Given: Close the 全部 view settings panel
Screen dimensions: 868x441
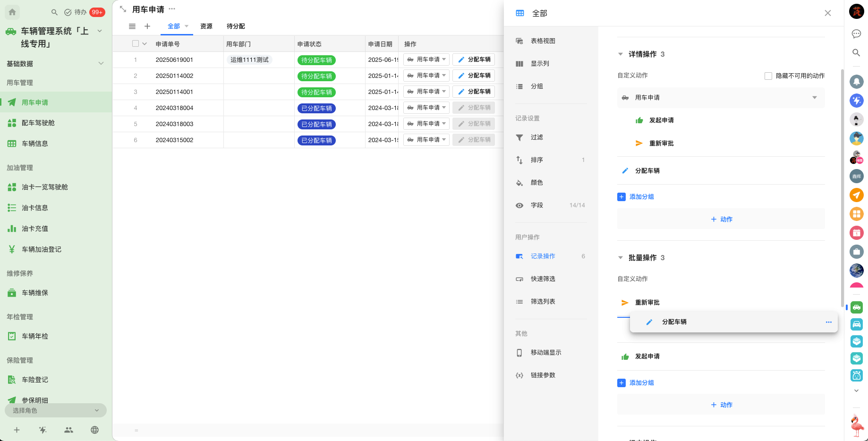Looking at the screenshot, I should (828, 13).
